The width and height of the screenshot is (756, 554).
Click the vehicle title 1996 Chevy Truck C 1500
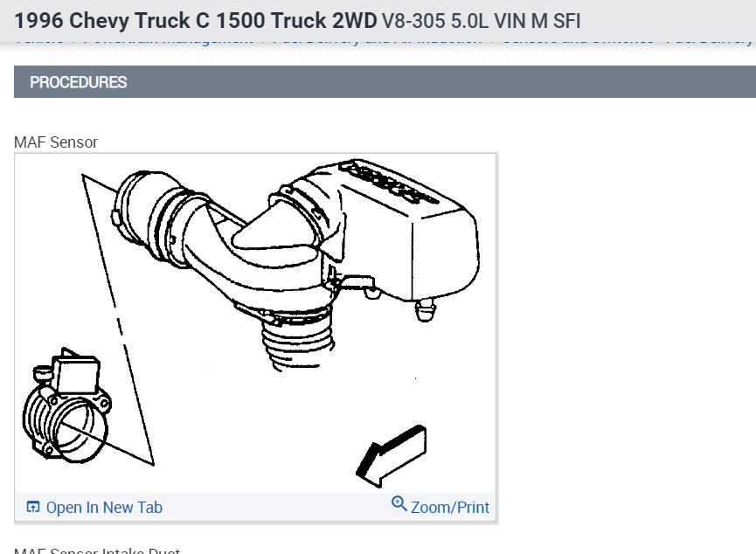[x=195, y=21]
